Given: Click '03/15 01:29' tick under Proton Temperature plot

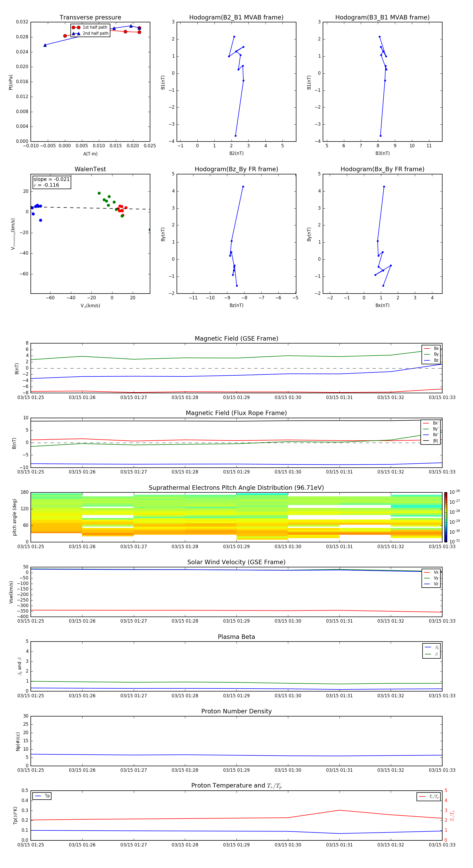Looking at the screenshot, I should point(236,845).
